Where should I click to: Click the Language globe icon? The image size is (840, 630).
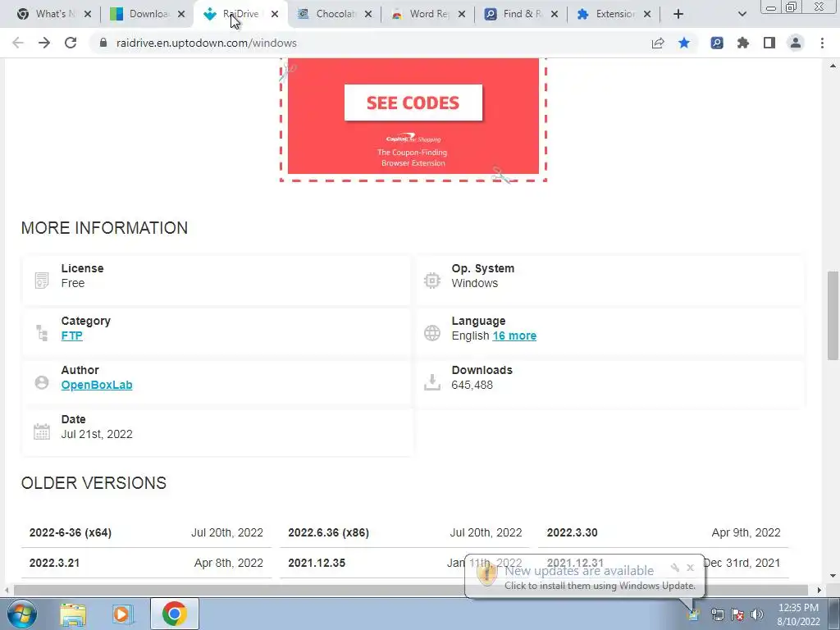431,333
